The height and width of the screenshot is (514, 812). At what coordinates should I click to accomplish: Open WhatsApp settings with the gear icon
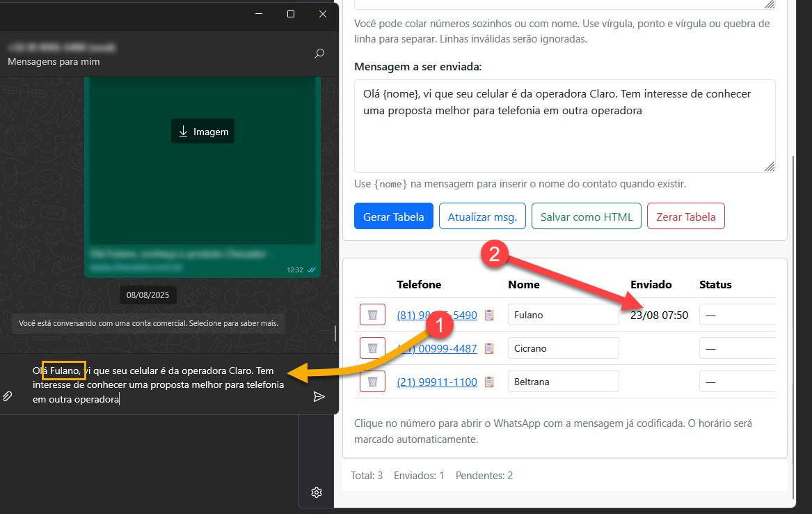pos(317,492)
